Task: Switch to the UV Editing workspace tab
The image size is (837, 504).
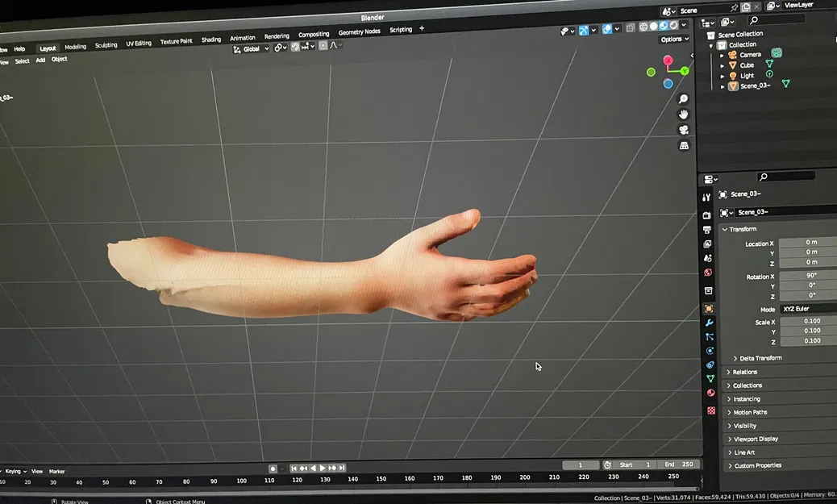Action: (x=139, y=44)
